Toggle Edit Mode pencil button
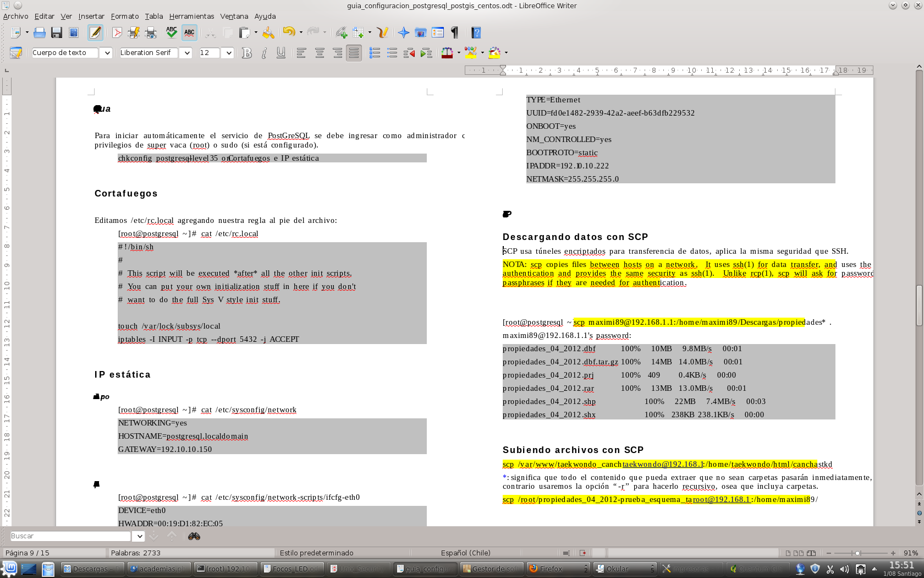Screen dimensions: 924x578 point(95,33)
